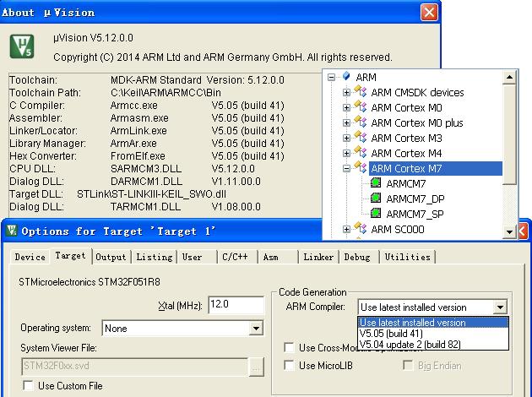Expand the ARM SC000 node

click(346, 230)
